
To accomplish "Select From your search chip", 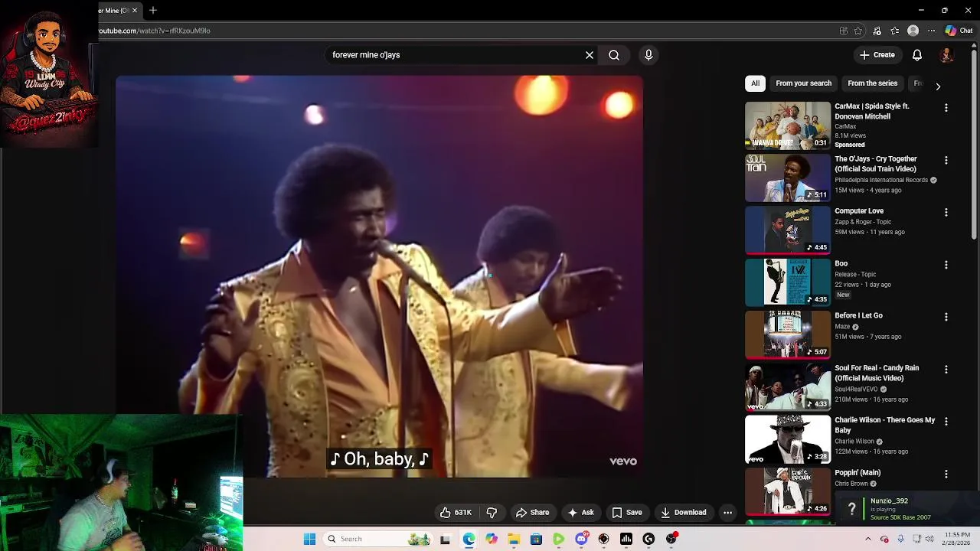I will pyautogui.click(x=803, y=83).
